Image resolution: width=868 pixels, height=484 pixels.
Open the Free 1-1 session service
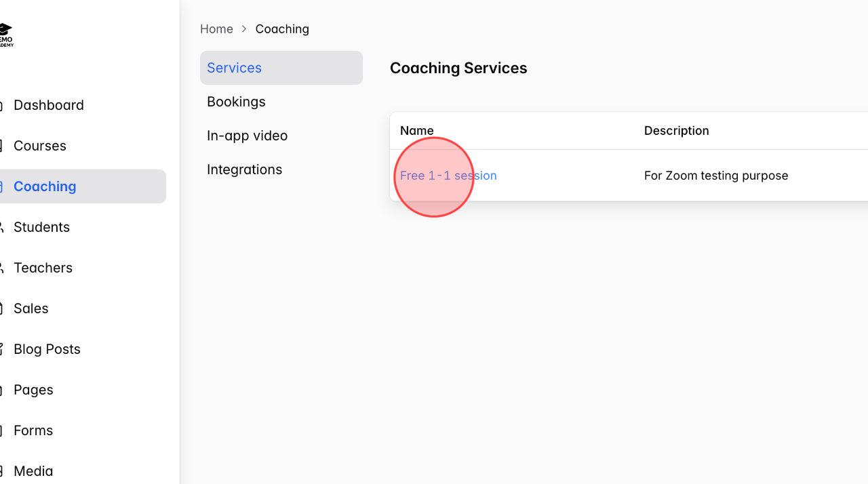coord(448,176)
